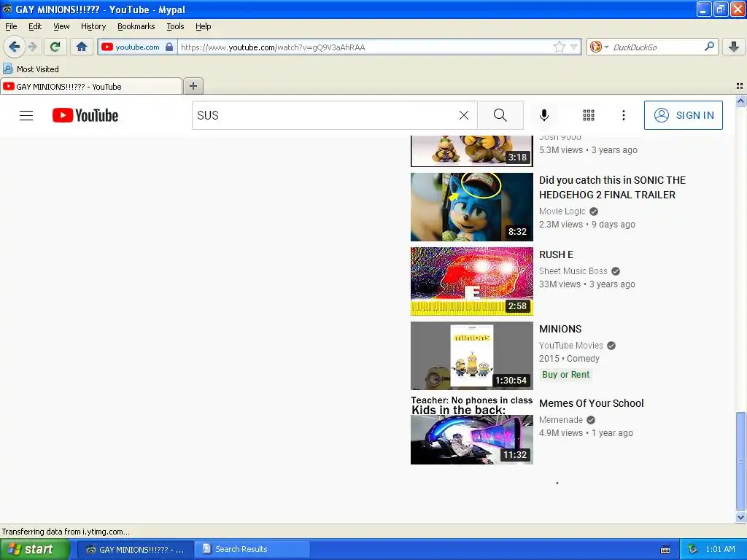Click the 4.9M views 1 year ago text
Screen dimensions: 747x560
tap(586, 433)
